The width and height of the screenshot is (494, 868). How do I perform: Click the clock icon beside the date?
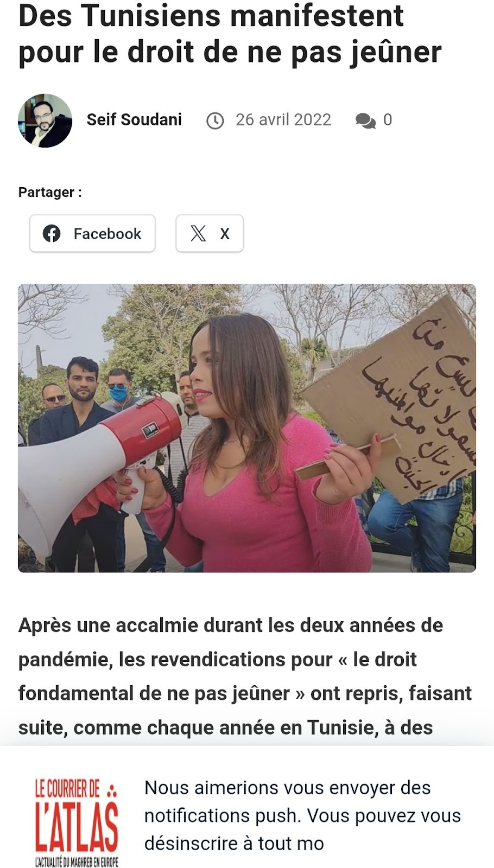(x=215, y=120)
